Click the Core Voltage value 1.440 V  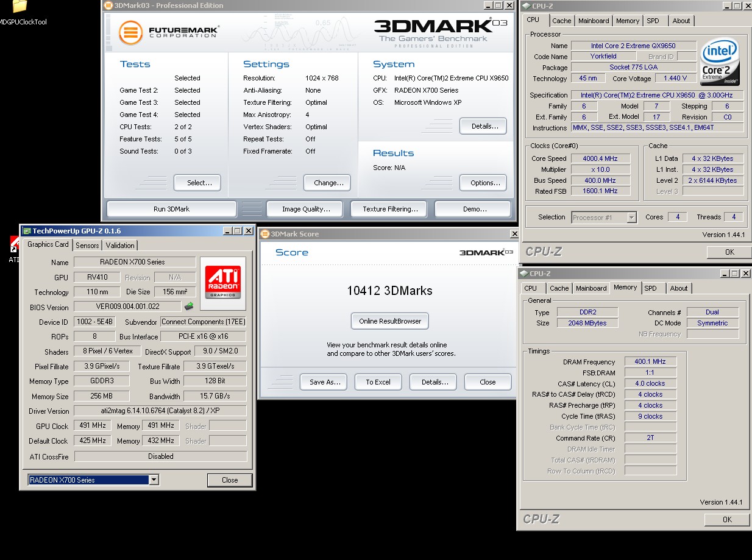pos(675,78)
